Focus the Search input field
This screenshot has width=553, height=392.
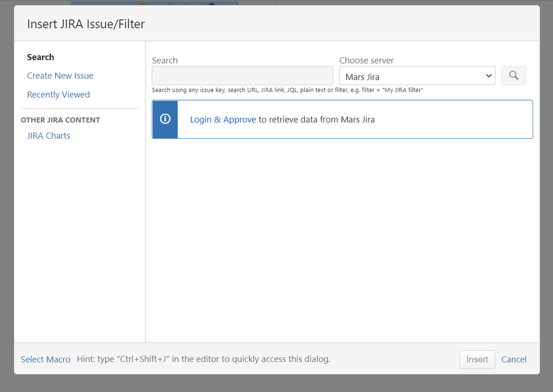[242, 76]
